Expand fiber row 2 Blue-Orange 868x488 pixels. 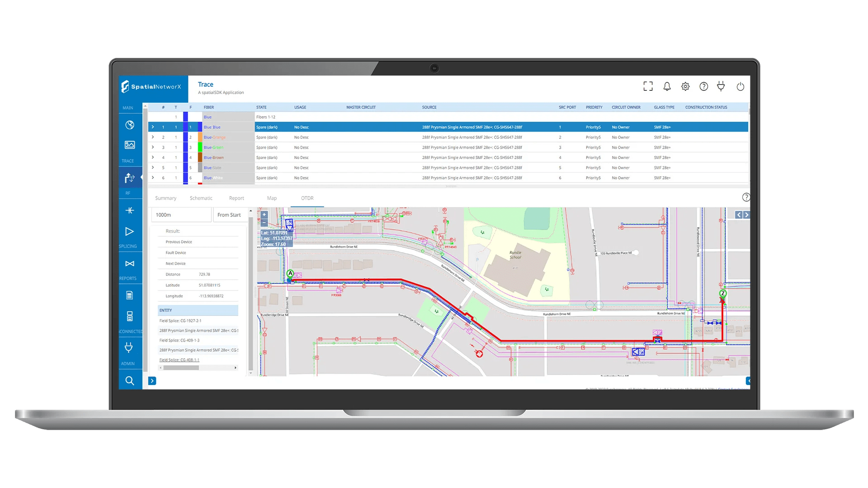point(153,137)
